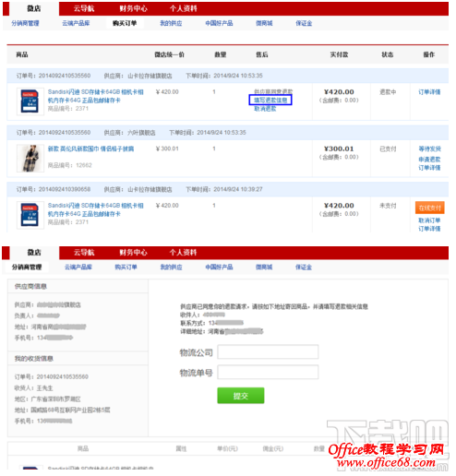Viewport: 456px width, 476px height.
Task: Click orange 在线支付 button
Action: click(x=429, y=208)
